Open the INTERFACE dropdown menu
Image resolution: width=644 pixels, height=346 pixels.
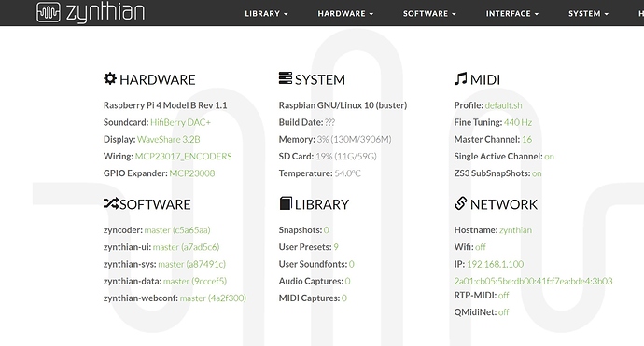click(x=512, y=14)
